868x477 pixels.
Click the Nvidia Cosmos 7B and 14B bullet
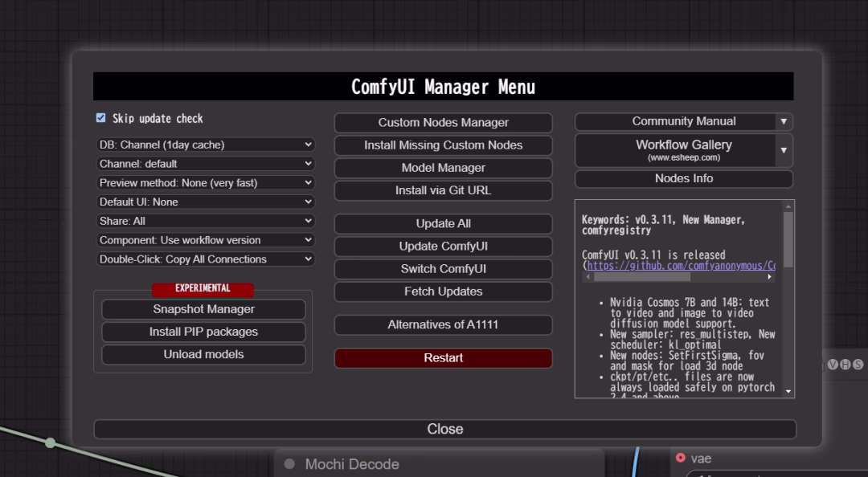690,313
